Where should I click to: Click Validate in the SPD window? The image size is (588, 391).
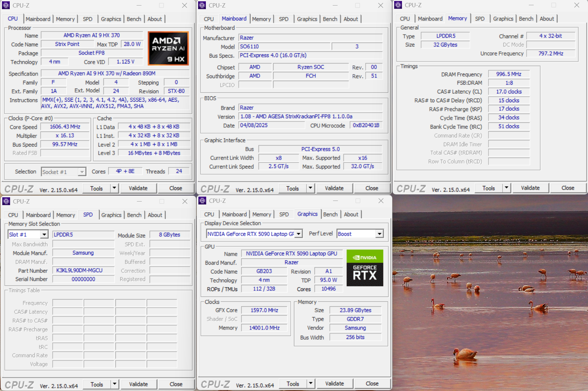[139, 384]
